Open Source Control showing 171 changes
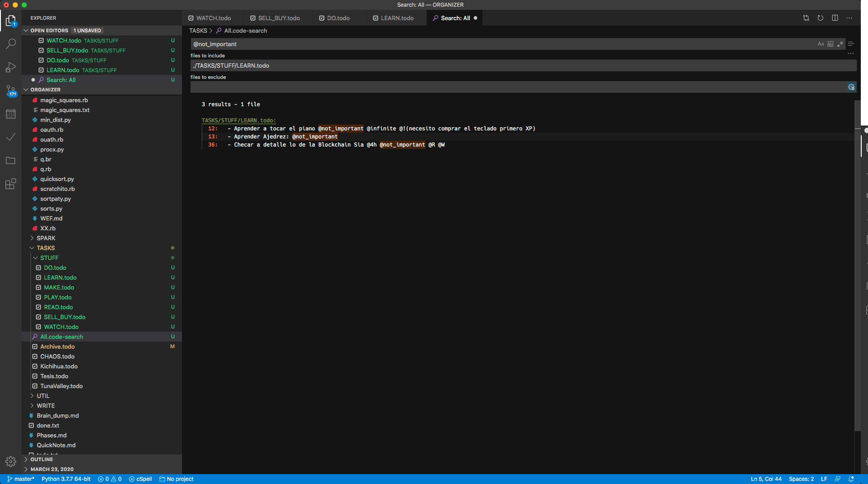The image size is (868, 484). click(x=11, y=91)
